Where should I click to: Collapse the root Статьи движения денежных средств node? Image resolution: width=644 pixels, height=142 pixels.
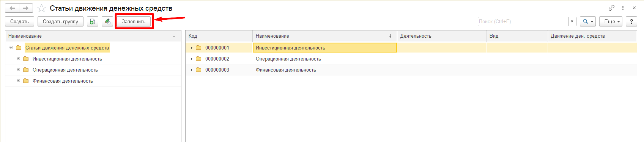point(11,48)
